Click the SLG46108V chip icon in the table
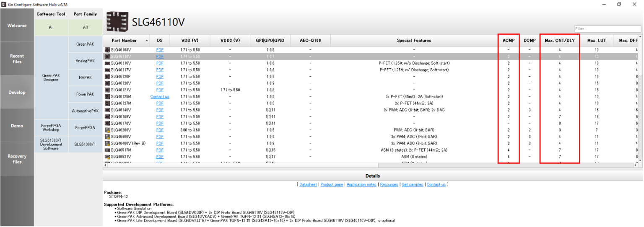 [x=107, y=50]
